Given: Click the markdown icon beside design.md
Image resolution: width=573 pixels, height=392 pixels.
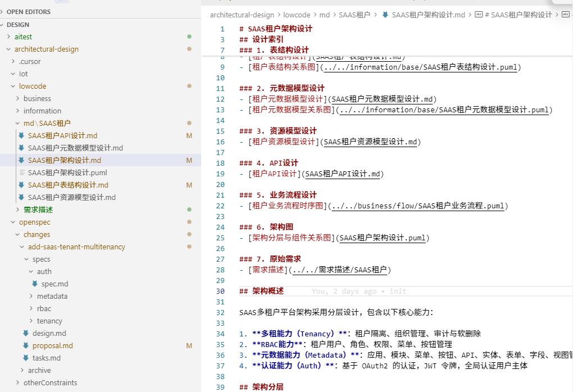Looking at the screenshot, I should coord(26,333).
